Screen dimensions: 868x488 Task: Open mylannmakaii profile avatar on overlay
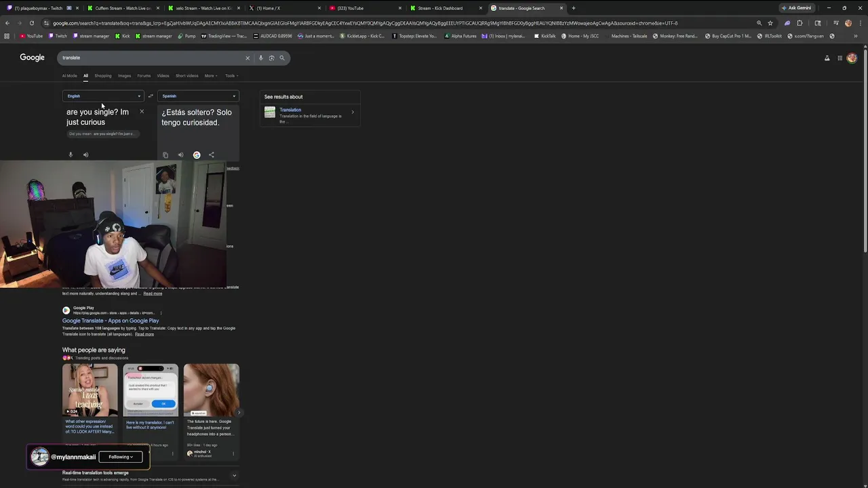39,456
